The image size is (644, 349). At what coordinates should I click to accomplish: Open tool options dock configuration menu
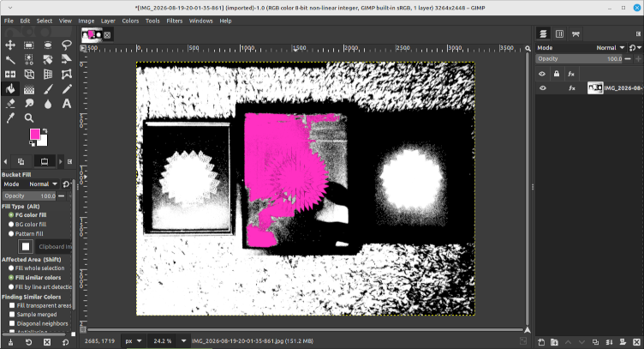pyautogui.click(x=69, y=161)
